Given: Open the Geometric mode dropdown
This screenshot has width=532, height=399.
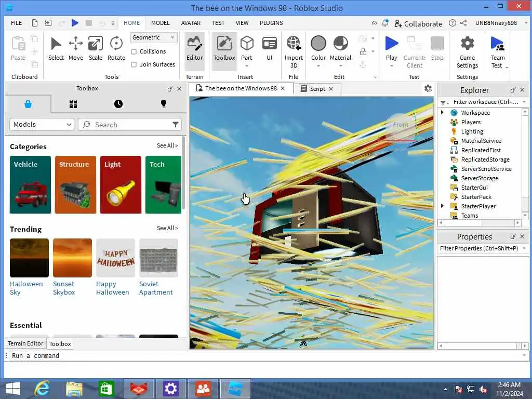Looking at the screenshot, I should tap(154, 37).
